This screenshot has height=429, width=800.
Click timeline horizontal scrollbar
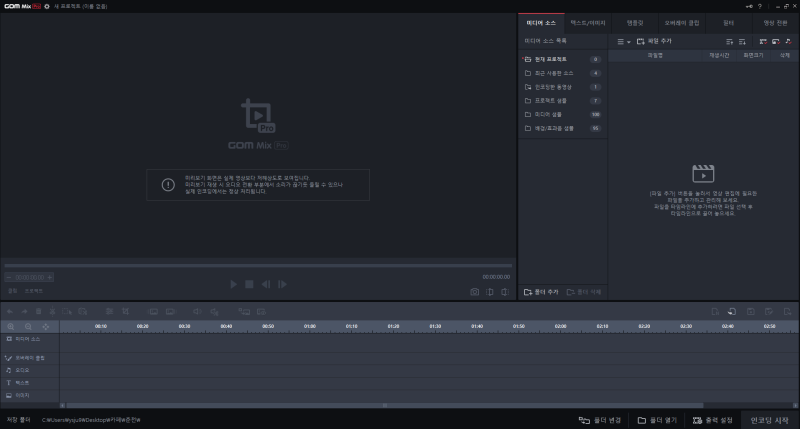(x=385, y=406)
